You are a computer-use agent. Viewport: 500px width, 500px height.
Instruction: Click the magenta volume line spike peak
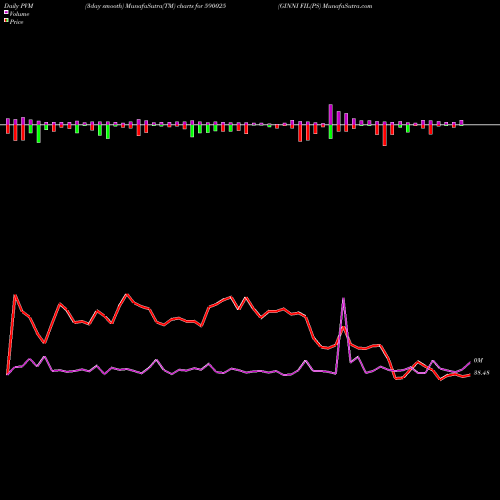tap(343, 298)
